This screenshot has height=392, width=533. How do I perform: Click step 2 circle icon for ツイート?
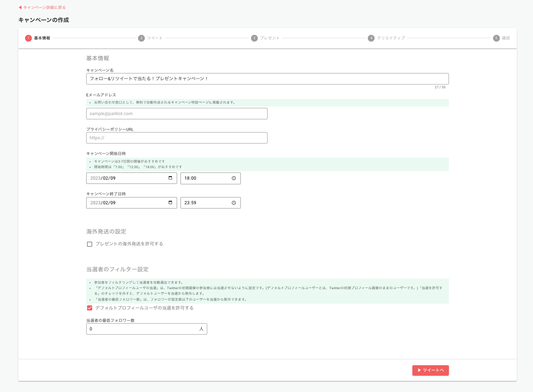coord(141,38)
